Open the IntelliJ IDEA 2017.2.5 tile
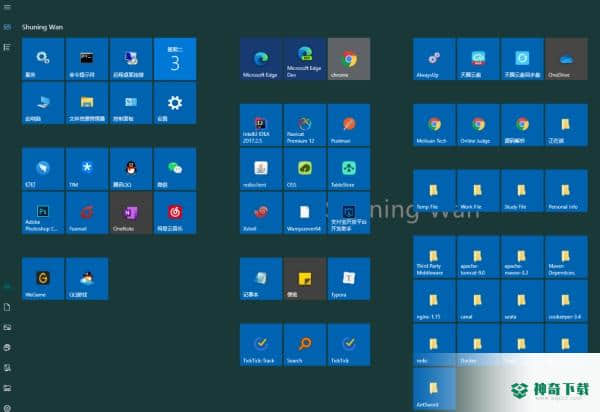This screenshot has height=412, width=600. (261, 125)
